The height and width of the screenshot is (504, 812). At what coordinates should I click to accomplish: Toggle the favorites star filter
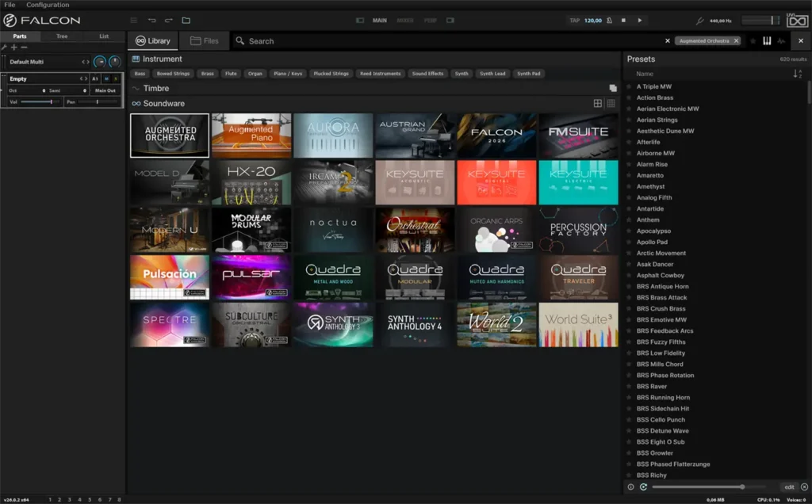click(x=753, y=41)
